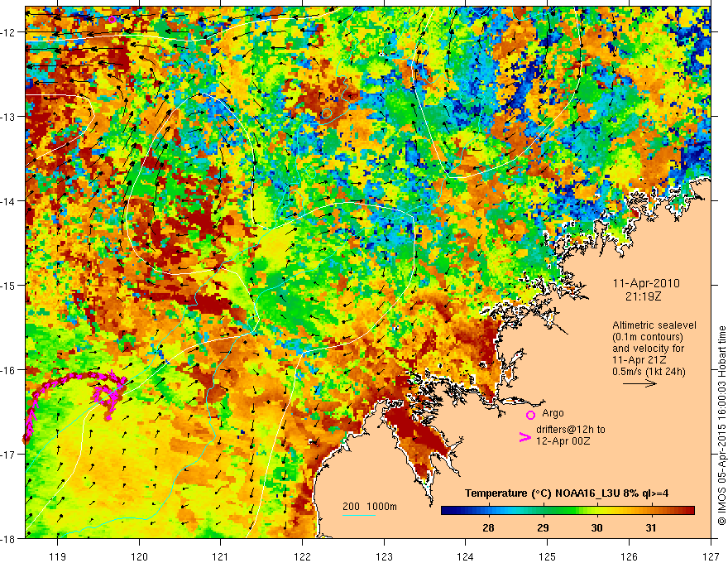Click the '200 1000m' bathymetry label
Viewport: 728px width, 563px height.
pos(370,507)
